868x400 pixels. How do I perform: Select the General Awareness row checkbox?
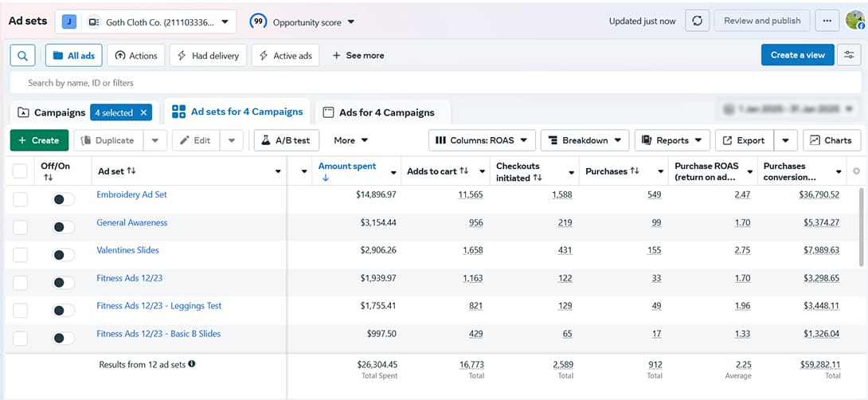(x=21, y=227)
